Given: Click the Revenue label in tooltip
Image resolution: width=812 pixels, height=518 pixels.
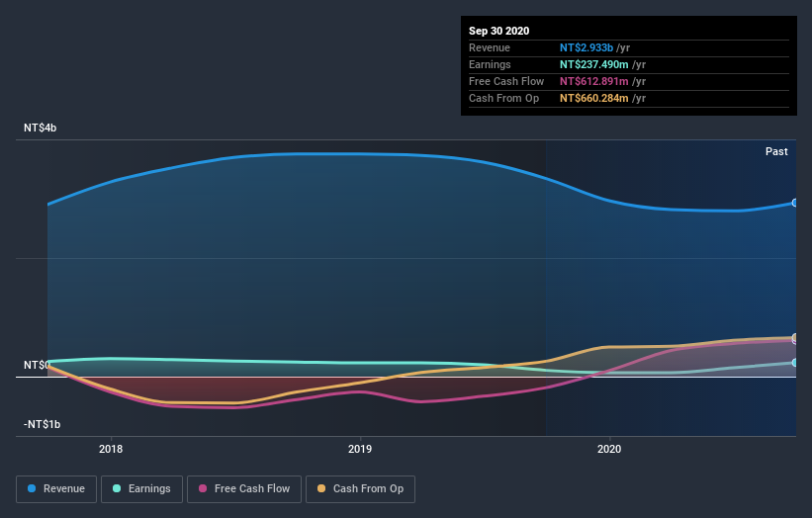Looking at the screenshot, I should pos(490,47).
